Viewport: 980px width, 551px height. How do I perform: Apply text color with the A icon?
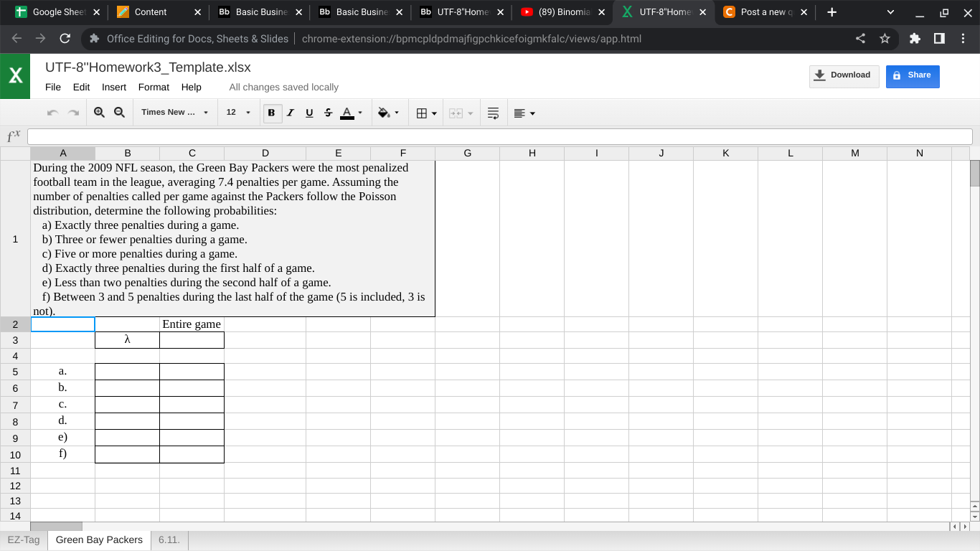click(347, 113)
